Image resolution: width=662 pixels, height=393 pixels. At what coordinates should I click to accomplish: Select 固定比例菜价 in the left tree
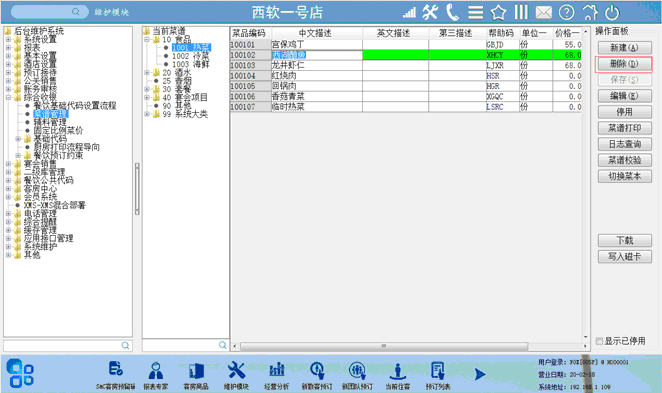(x=58, y=130)
